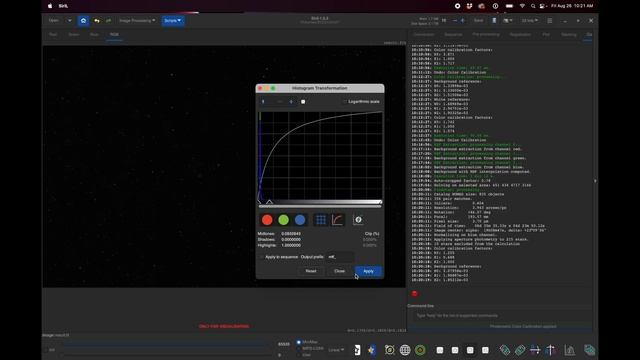Open the hamburger main menu

550,20
